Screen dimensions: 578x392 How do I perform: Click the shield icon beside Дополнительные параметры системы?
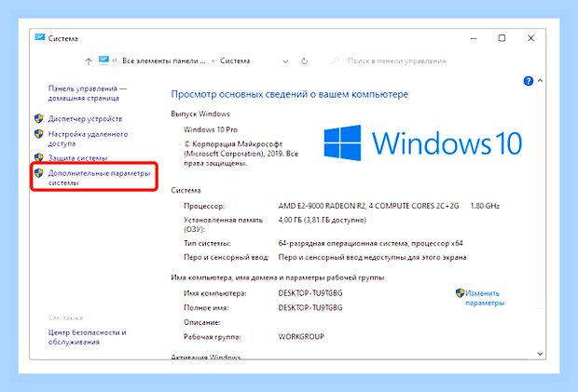(39, 173)
